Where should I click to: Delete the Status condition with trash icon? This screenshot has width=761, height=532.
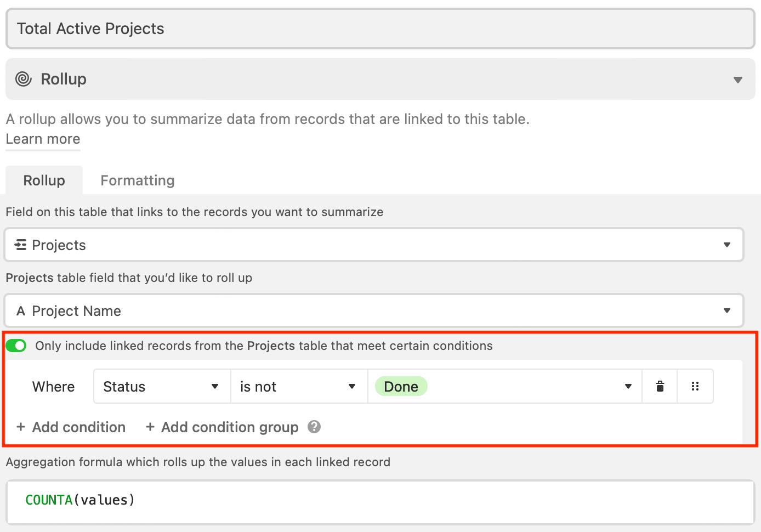(660, 387)
